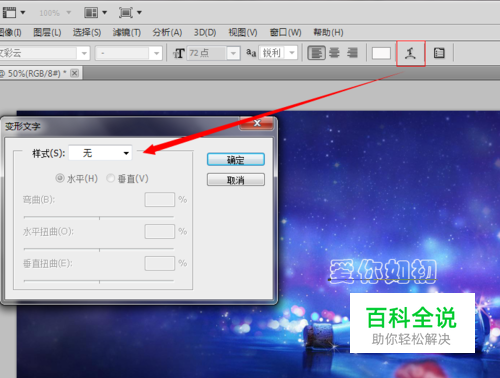Expand the arrange documents arrow
This screenshot has height=378, width=500.
[105, 13]
